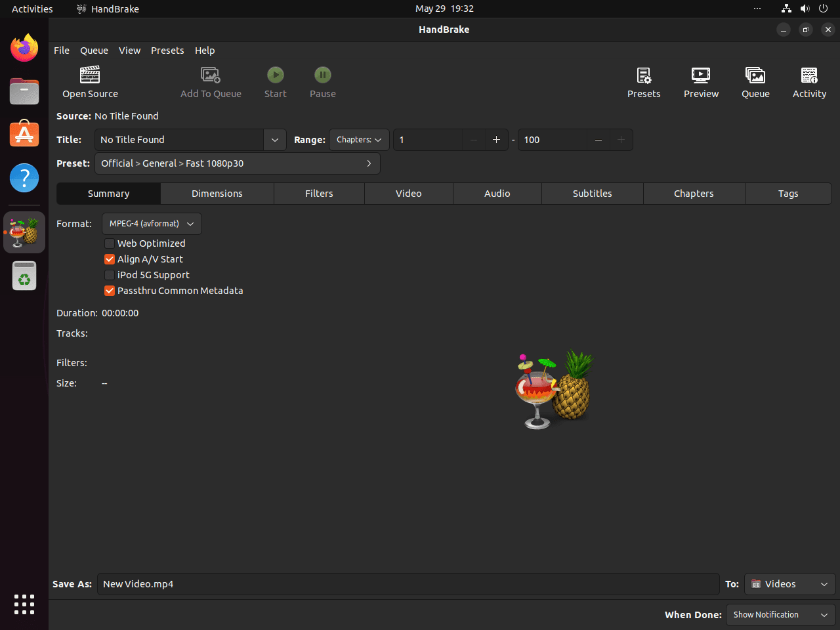
Task: Switch to the Filters tab
Action: click(319, 194)
